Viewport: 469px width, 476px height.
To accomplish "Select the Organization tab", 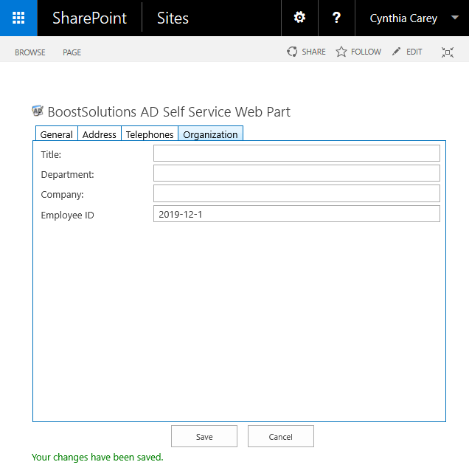I will click(x=211, y=134).
